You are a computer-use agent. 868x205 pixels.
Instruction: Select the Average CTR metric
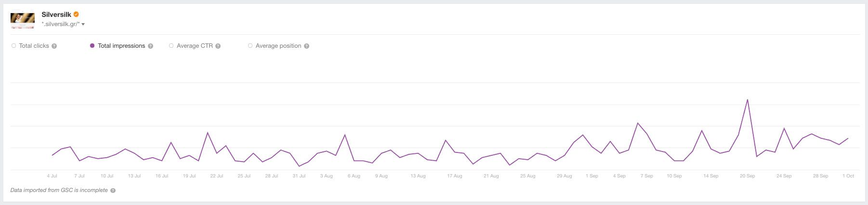click(x=171, y=46)
